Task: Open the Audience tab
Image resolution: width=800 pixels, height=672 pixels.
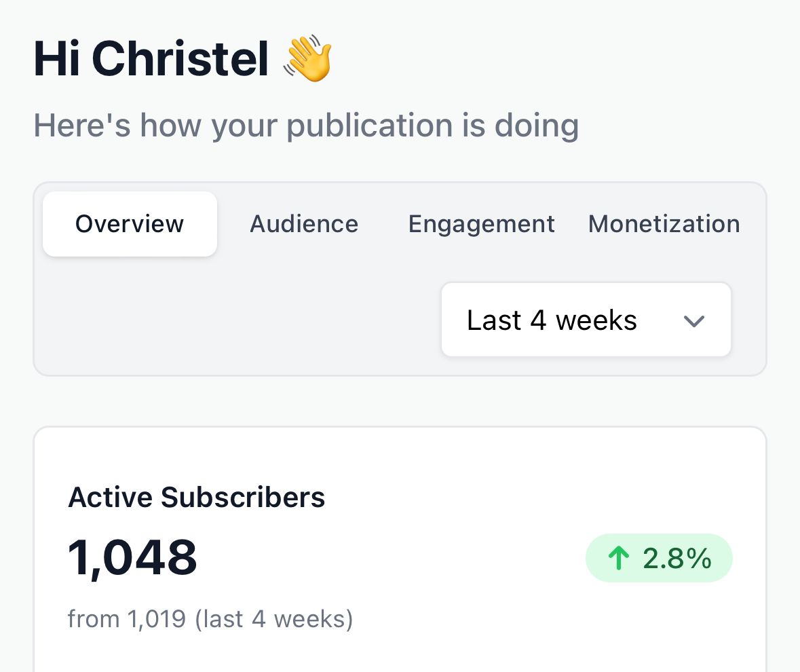Action: point(304,224)
